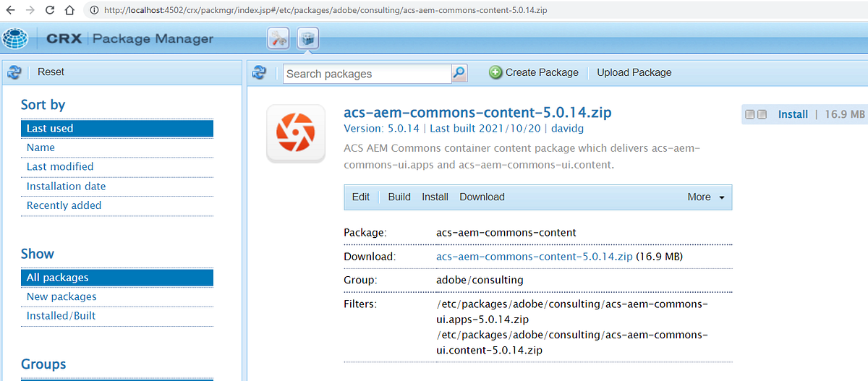The height and width of the screenshot is (381, 868).
Task: Click Download in package toolbar
Action: 482,197
